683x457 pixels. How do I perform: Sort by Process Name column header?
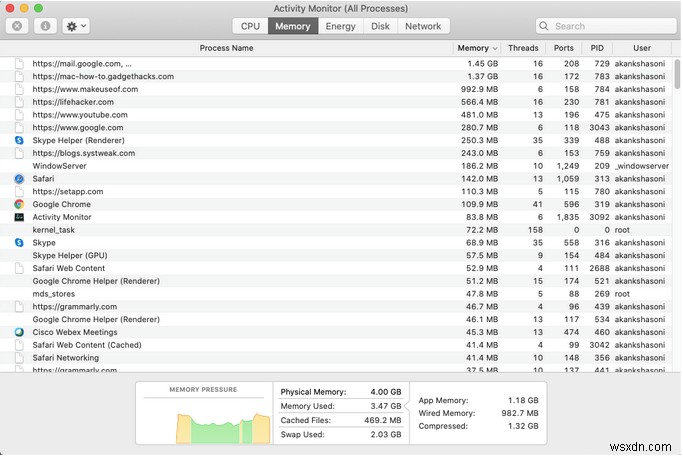226,48
